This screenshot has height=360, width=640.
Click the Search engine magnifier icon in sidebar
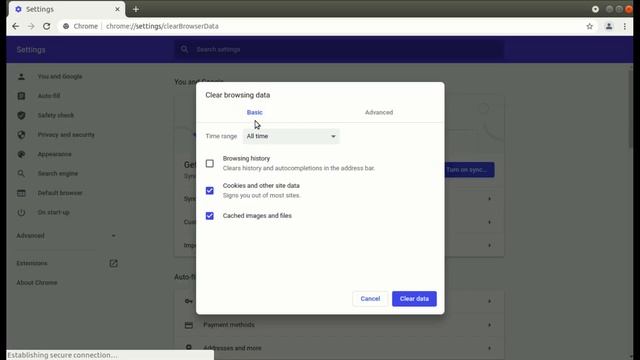pos(21,173)
